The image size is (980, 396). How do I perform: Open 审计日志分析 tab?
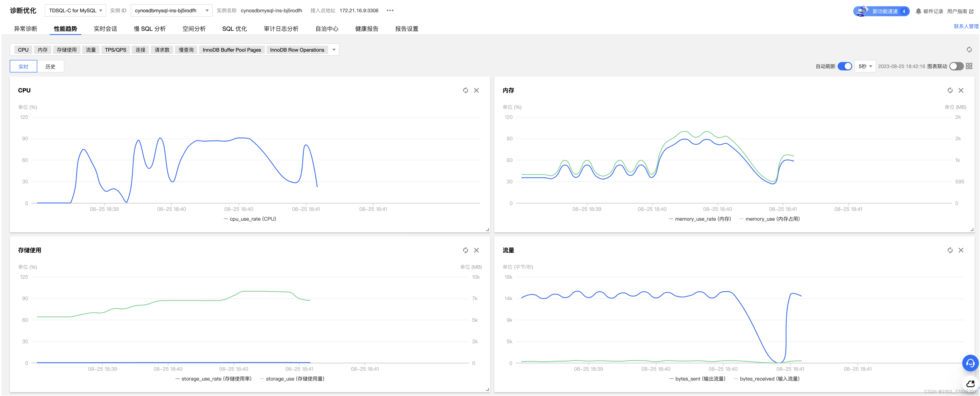[x=281, y=29]
